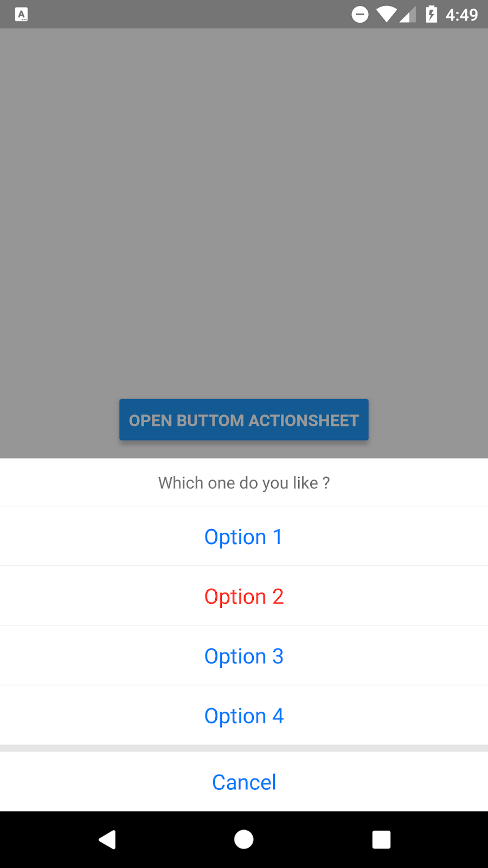
Task: Tap the gray backdrop near the screen top
Action: (x=244, y=81)
